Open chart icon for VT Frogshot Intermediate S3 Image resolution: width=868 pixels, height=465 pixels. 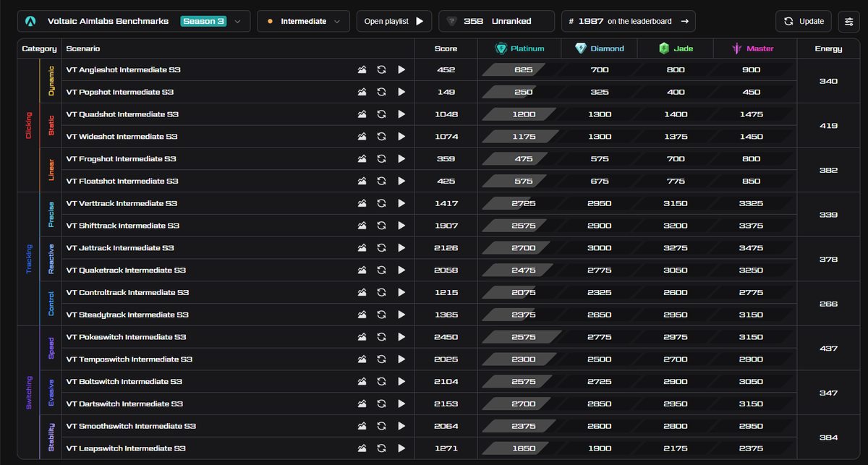pyautogui.click(x=362, y=159)
